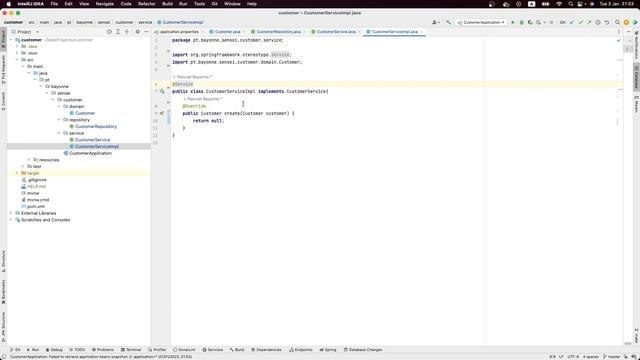Start debugging with the bug icon
Image resolution: width=640 pixels, height=360 pixels.
522,22
